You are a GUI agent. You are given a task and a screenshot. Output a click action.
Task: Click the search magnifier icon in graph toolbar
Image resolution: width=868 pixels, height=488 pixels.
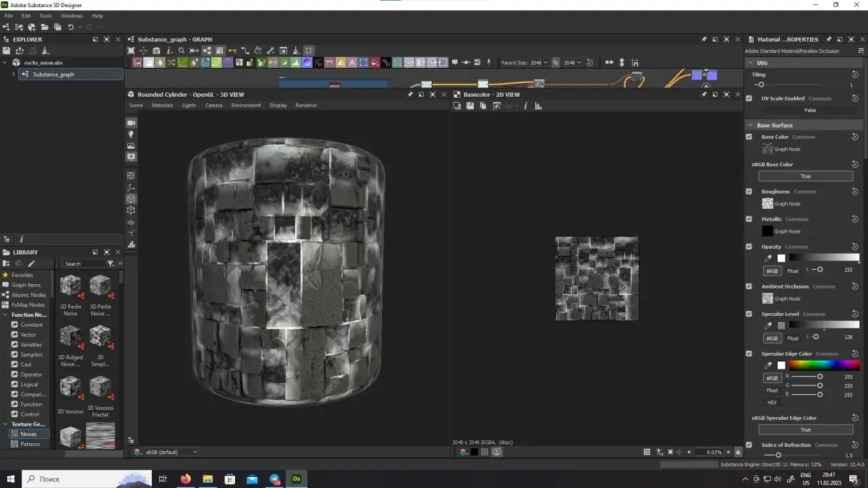182,51
